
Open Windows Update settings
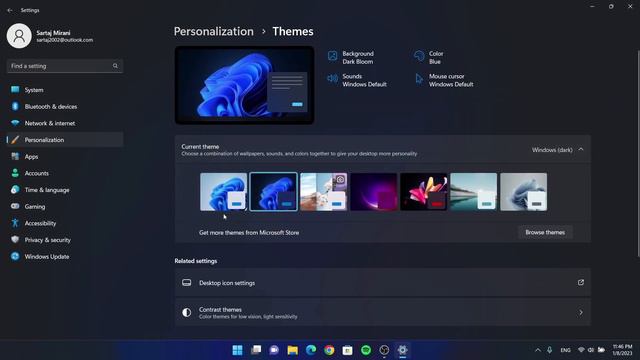(x=65, y=257)
